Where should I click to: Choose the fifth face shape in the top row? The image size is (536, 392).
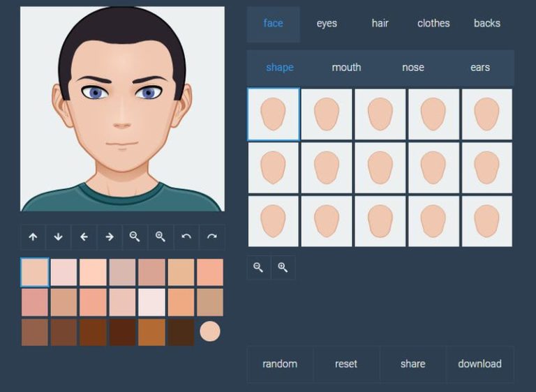click(486, 114)
